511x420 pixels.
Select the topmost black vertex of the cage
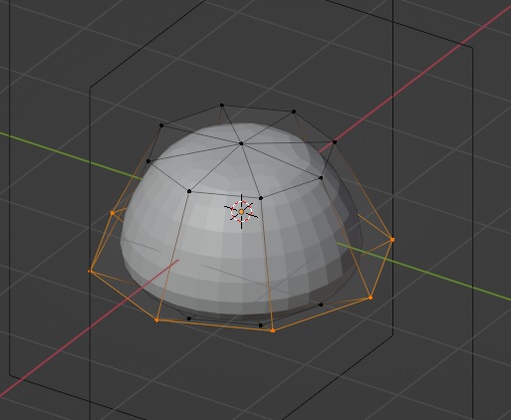[222, 105]
